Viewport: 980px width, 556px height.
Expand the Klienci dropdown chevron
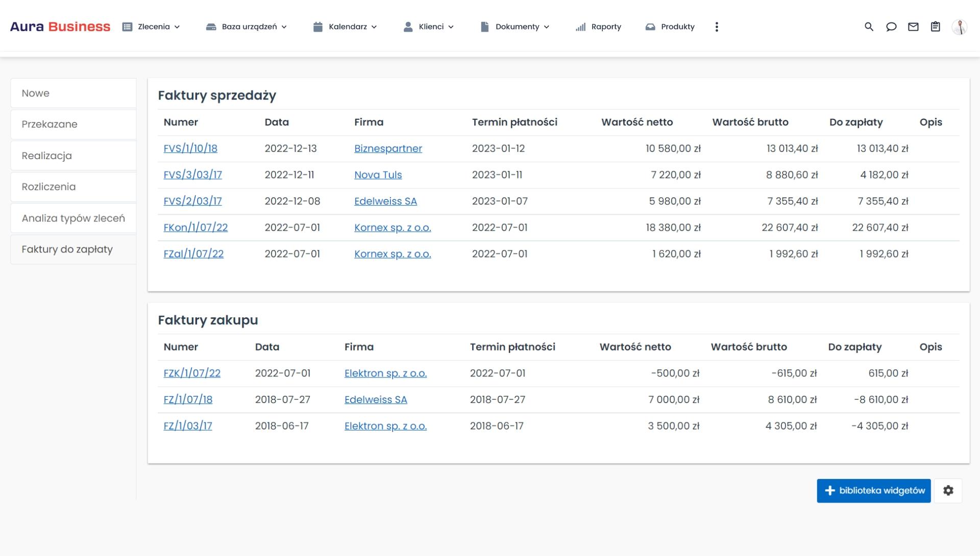[451, 27]
